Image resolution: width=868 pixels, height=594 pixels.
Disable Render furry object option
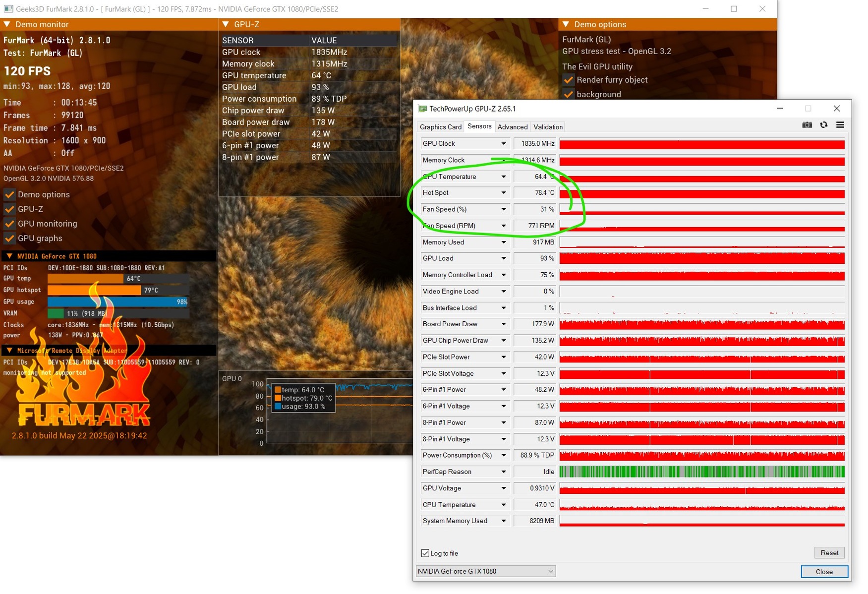click(569, 80)
